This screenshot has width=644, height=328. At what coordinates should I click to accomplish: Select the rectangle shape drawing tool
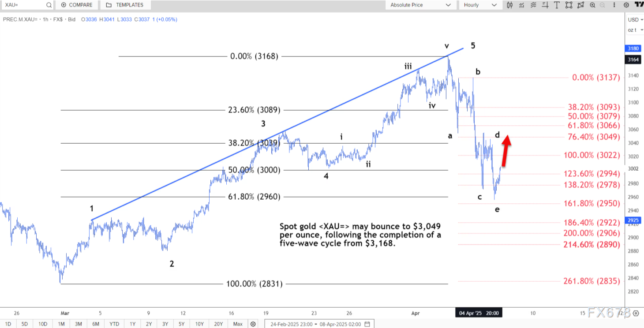pos(569,5)
